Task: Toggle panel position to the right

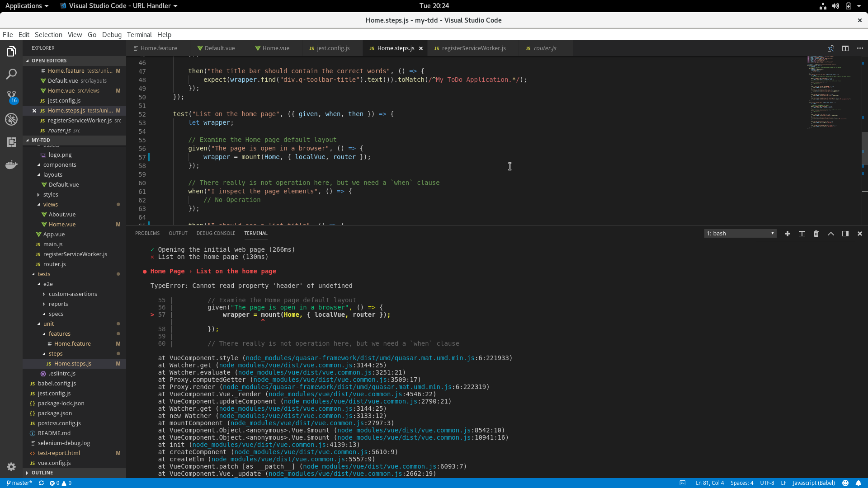Action: click(845, 234)
